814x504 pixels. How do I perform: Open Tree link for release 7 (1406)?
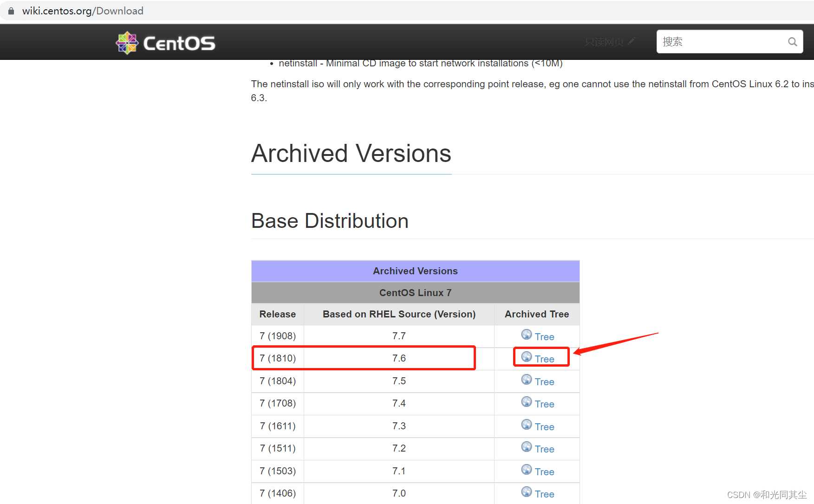[x=544, y=494]
